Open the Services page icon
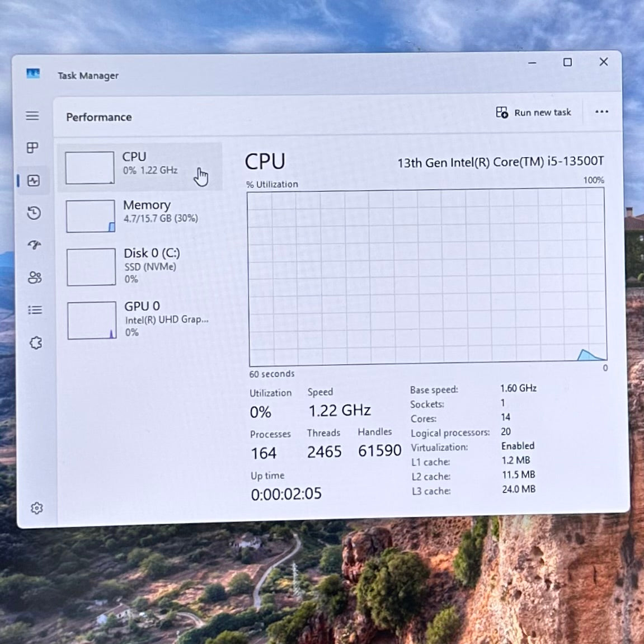644x644 pixels. 36,342
